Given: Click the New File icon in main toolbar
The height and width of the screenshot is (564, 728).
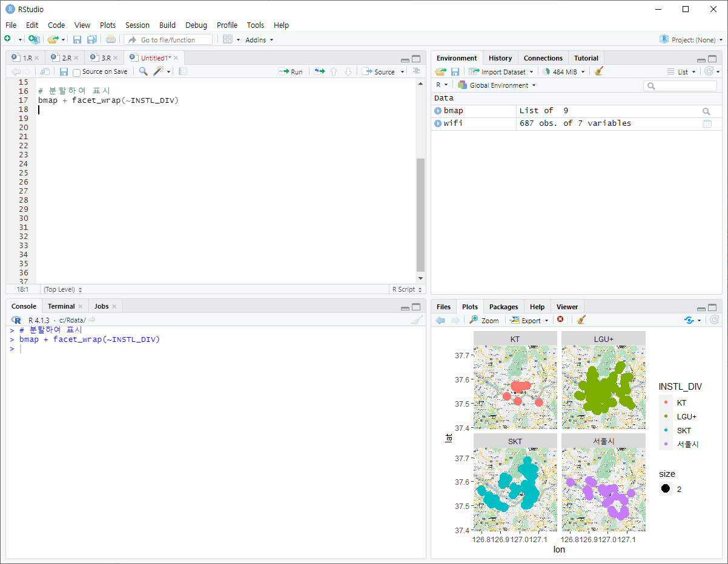Looking at the screenshot, I should (8, 39).
